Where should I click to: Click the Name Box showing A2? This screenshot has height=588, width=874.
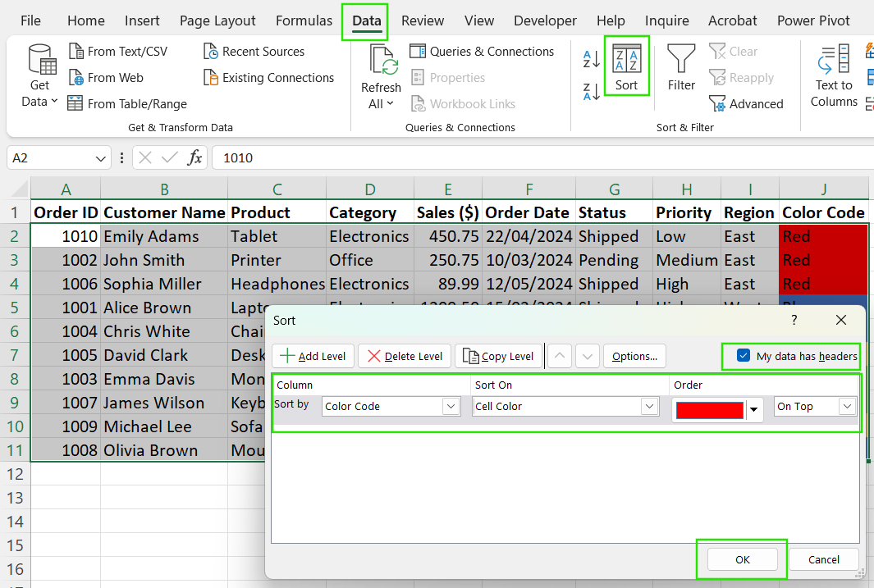pyautogui.click(x=50, y=158)
